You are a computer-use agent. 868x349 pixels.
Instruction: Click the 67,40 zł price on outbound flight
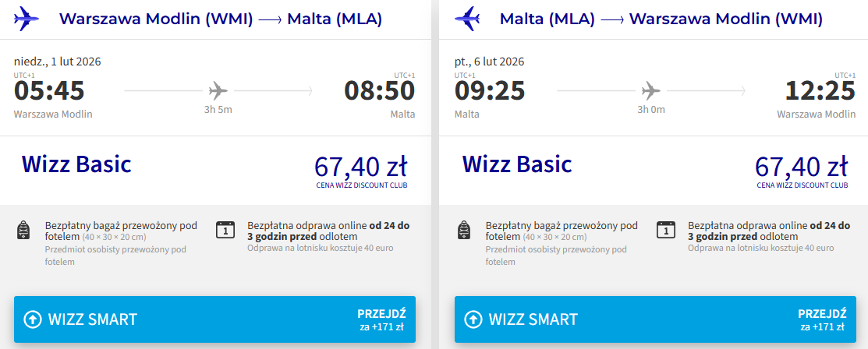(360, 167)
